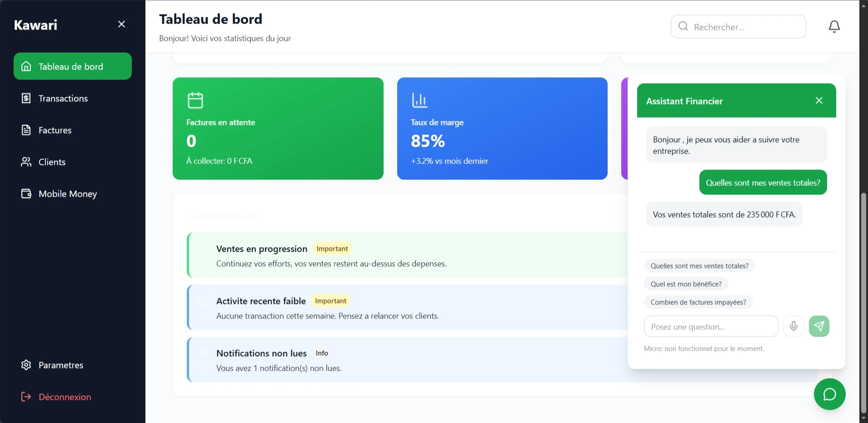Click the calendar icon on Factures en attente card
The width and height of the screenshot is (868, 423).
[195, 100]
